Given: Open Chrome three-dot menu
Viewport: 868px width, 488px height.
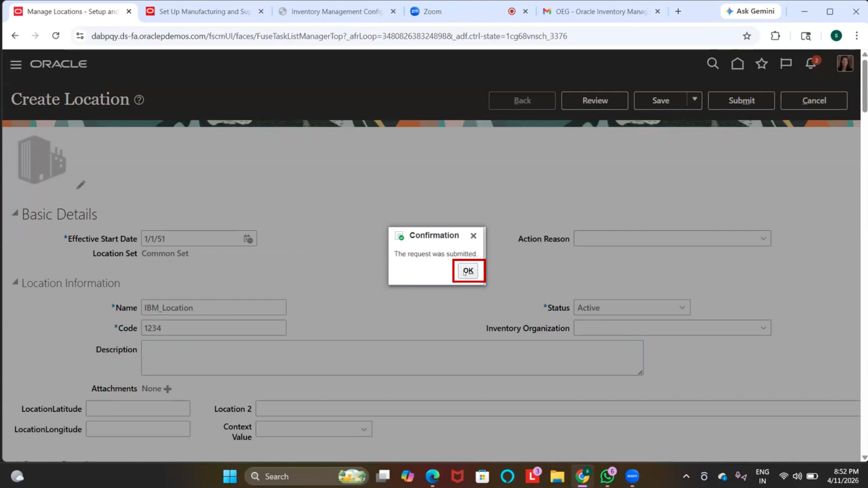Looking at the screenshot, I should pyautogui.click(x=857, y=36).
